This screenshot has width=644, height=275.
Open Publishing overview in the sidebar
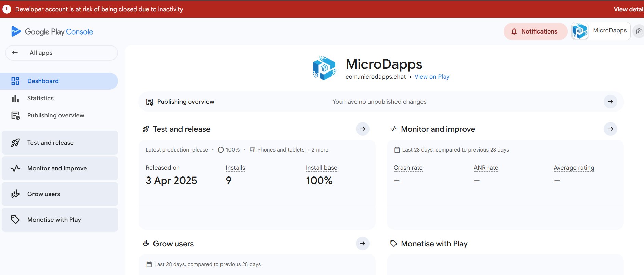click(x=56, y=115)
